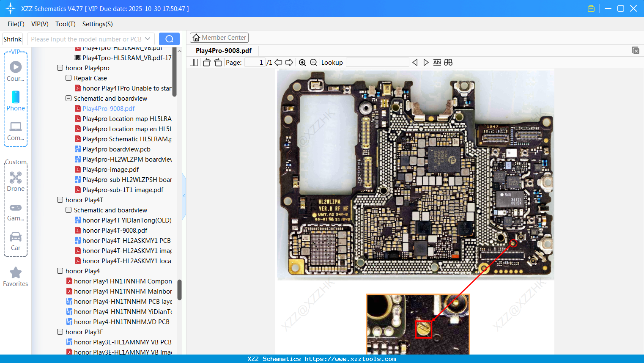
Task: Open the Courses category in the sidebar
Action: (16, 71)
